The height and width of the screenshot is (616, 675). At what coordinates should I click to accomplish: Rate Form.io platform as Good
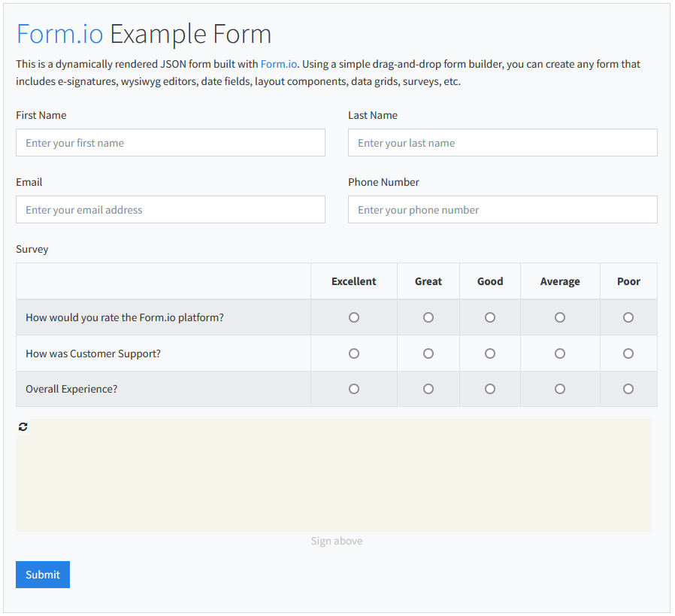click(490, 317)
